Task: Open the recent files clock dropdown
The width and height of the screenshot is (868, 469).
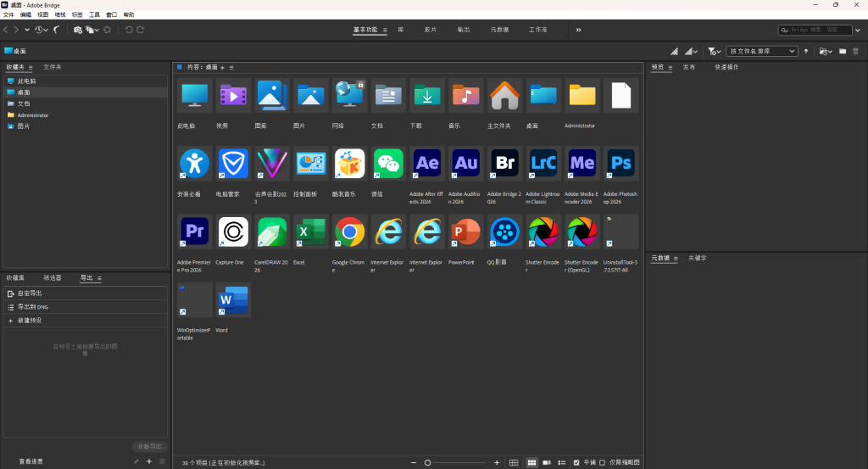Action: (x=42, y=30)
